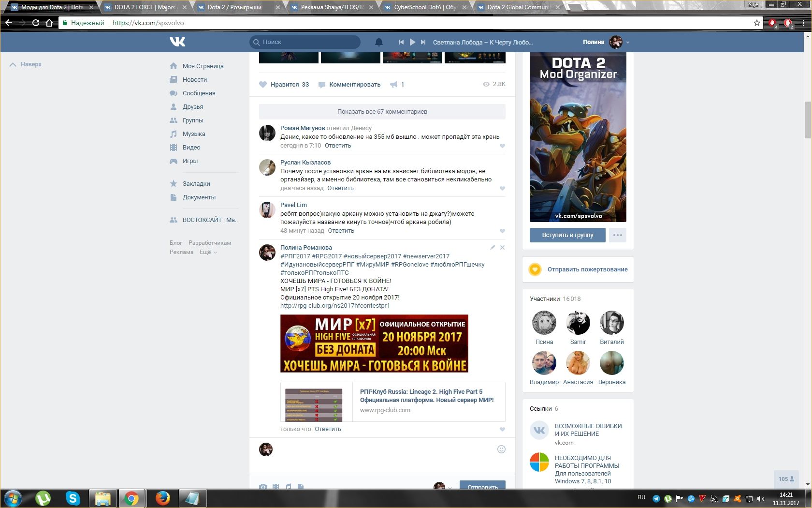
Task: Delete Полина Романова's comment with X icon
Action: click(x=502, y=247)
